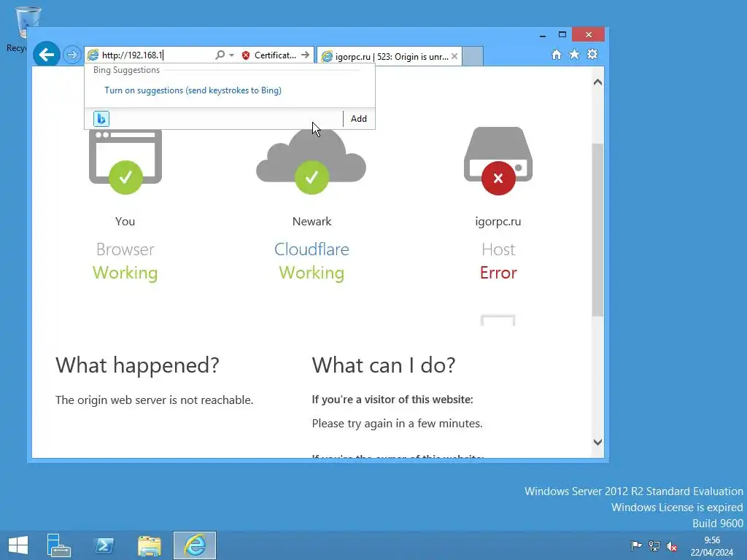Screen dimensions: 747x560
Task: Click the 'What can I do?' heading
Action: [x=384, y=365]
